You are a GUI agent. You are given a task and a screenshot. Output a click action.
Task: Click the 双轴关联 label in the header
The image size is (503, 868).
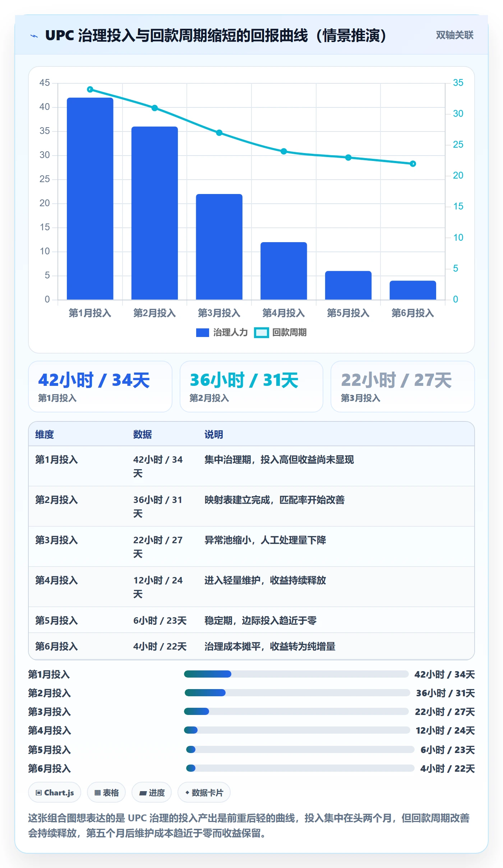point(454,35)
